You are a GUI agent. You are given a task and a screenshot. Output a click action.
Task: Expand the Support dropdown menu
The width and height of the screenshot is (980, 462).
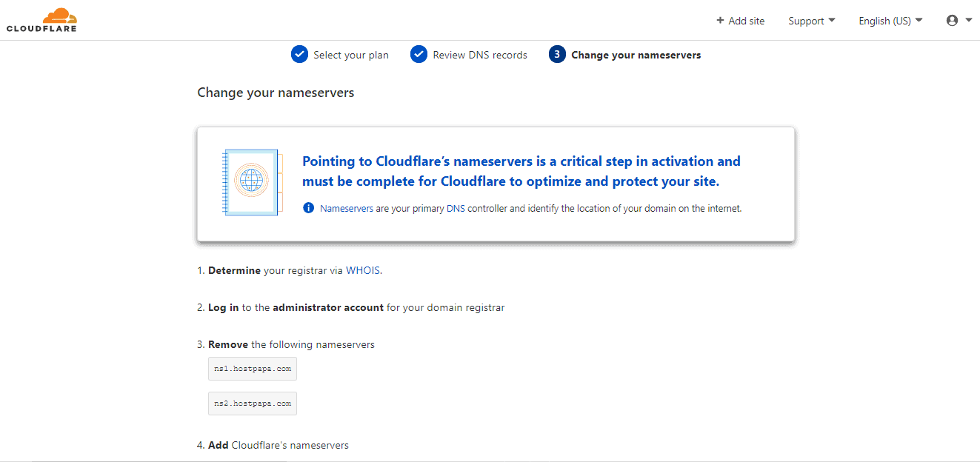pos(812,21)
